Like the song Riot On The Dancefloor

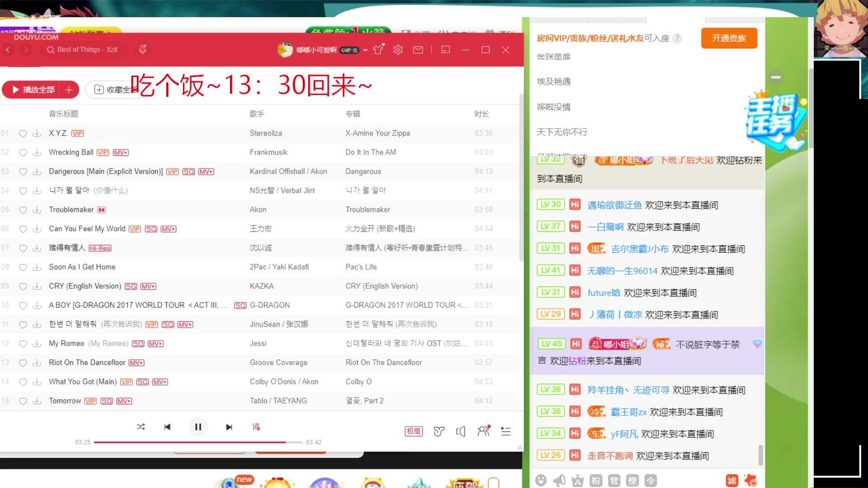tap(23, 362)
